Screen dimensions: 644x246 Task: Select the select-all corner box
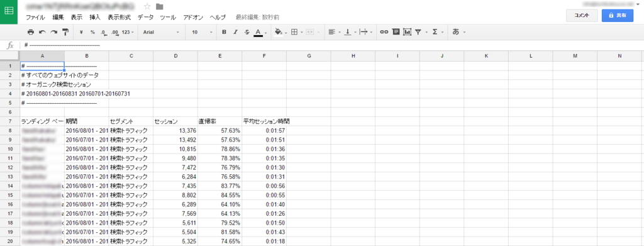click(x=9, y=55)
